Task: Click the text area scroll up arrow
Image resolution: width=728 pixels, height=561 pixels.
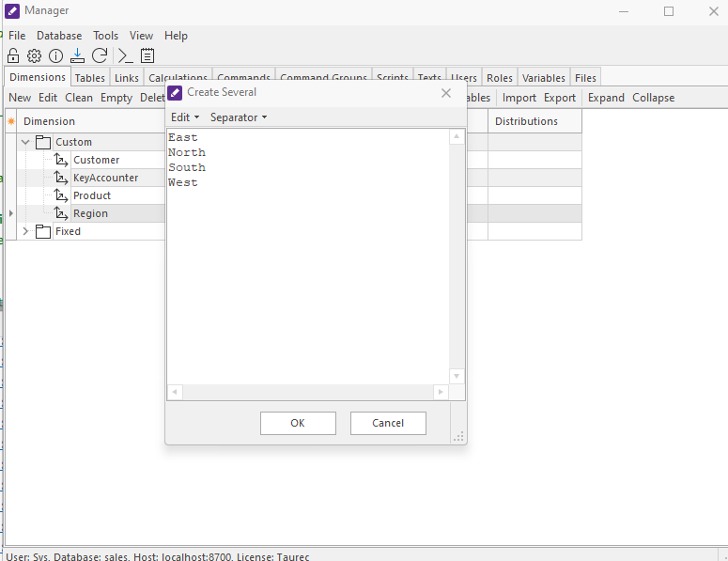Action: point(457,136)
